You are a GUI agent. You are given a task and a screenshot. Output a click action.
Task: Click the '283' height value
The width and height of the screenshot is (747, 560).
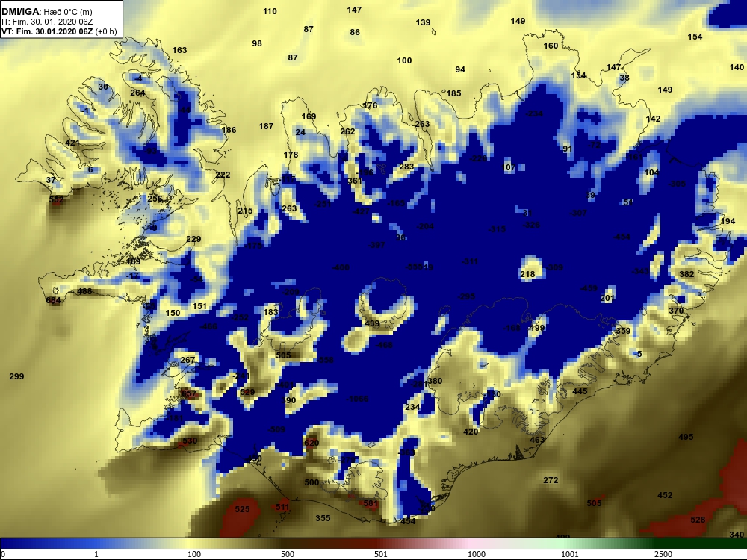(x=406, y=167)
